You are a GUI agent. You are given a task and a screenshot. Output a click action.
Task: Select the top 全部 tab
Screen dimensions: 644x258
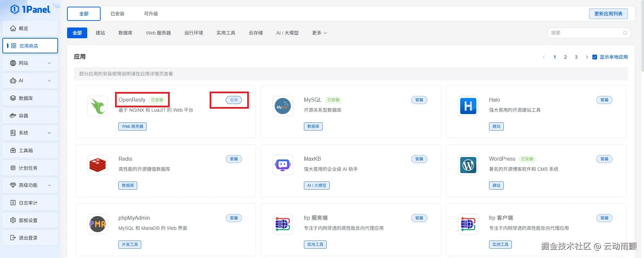(84, 14)
